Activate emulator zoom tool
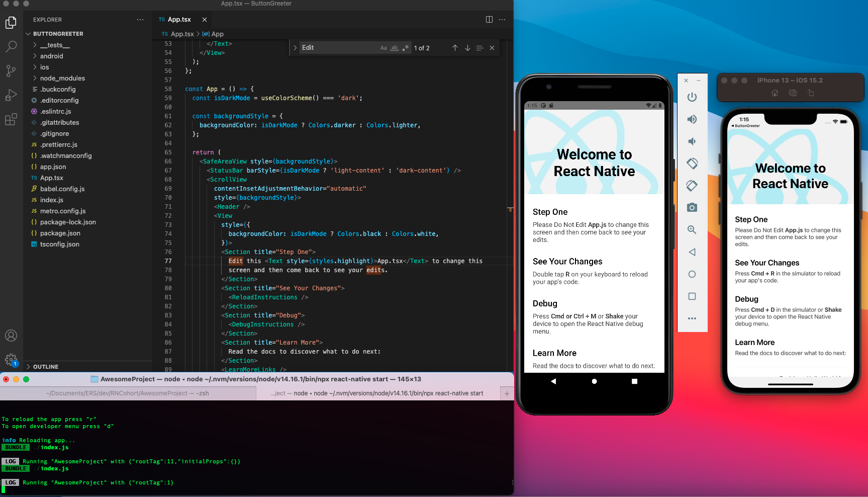The image size is (868, 497). click(692, 230)
